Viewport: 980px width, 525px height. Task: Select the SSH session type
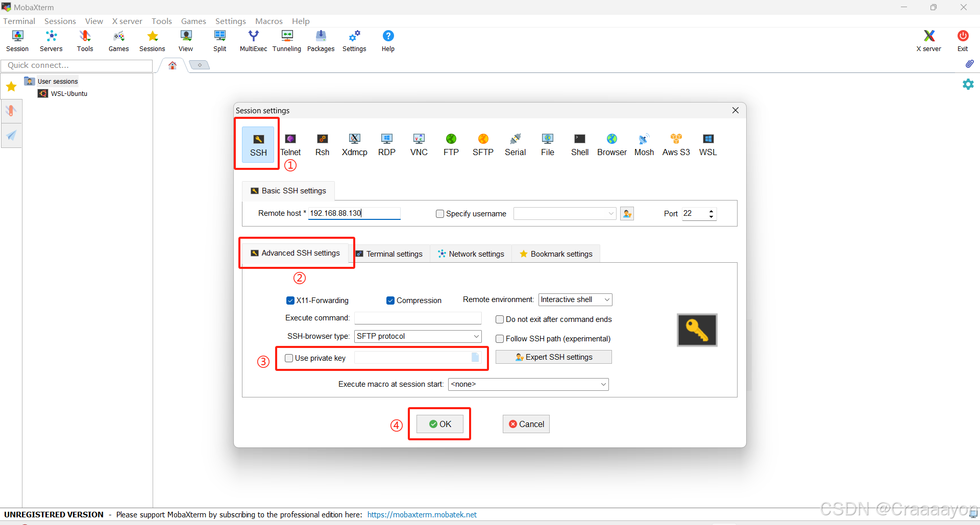pyautogui.click(x=258, y=144)
